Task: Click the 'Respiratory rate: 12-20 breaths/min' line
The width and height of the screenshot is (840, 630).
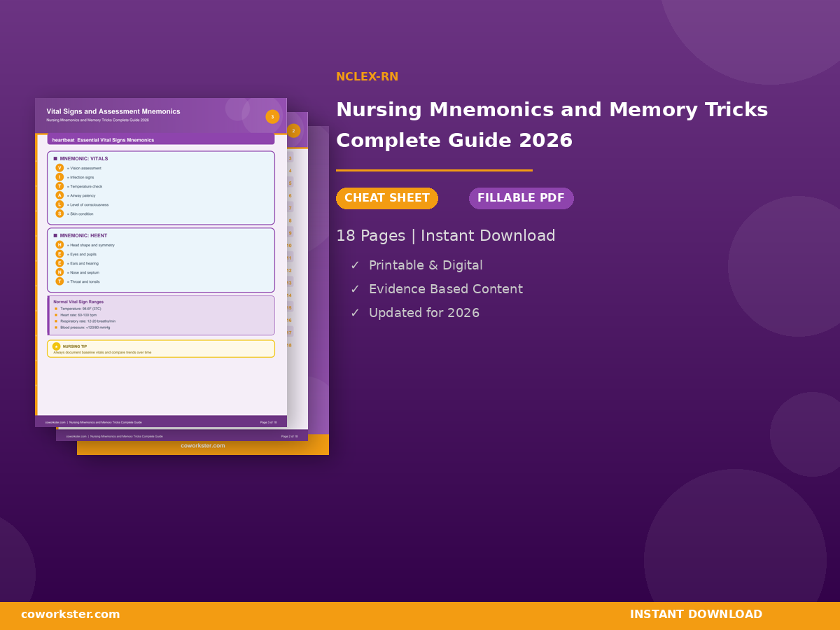Action: point(87,321)
